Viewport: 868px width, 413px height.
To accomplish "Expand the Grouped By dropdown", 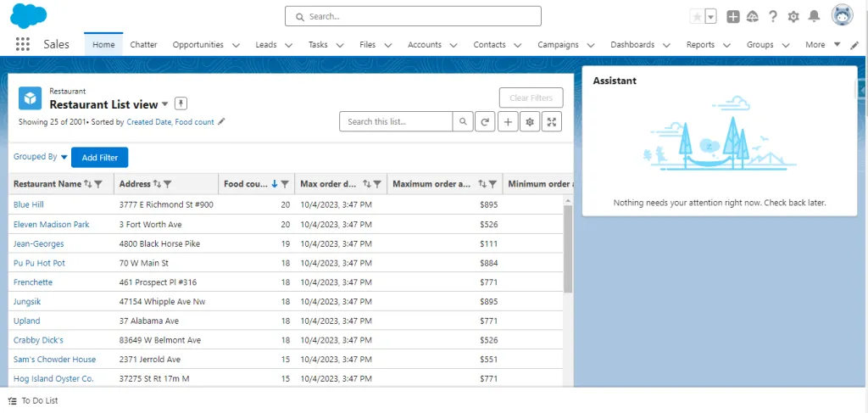I will [64, 157].
